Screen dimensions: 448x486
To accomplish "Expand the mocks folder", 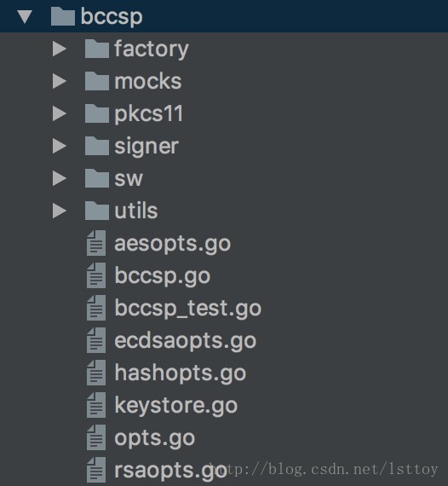I will 59,82.
